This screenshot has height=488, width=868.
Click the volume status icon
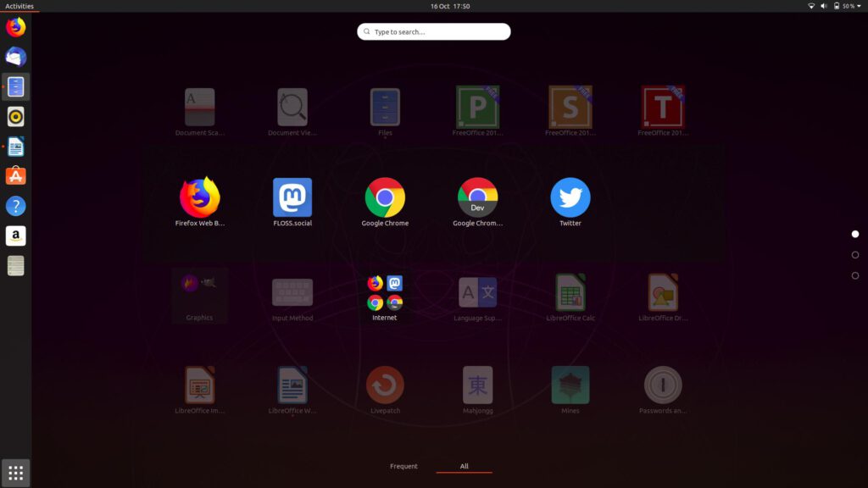click(823, 6)
